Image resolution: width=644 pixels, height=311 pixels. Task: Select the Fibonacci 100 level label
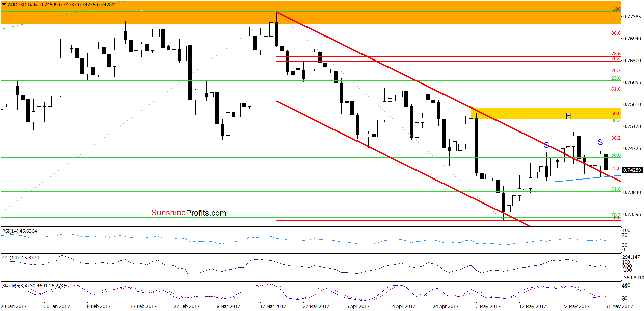617,9
